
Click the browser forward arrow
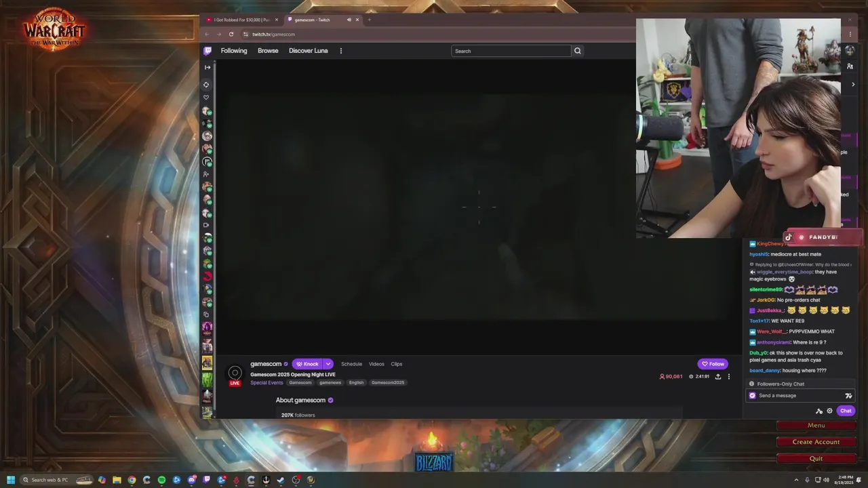coord(219,34)
